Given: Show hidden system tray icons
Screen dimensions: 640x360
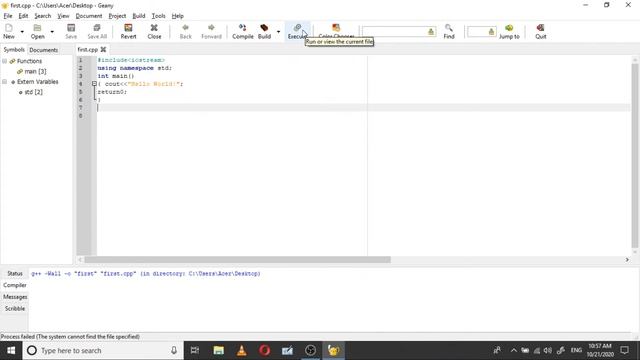Looking at the screenshot, I should [513, 350].
